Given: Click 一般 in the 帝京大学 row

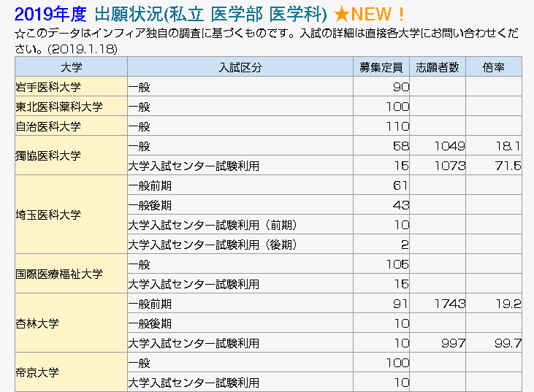Looking at the screenshot, I should [140, 363].
